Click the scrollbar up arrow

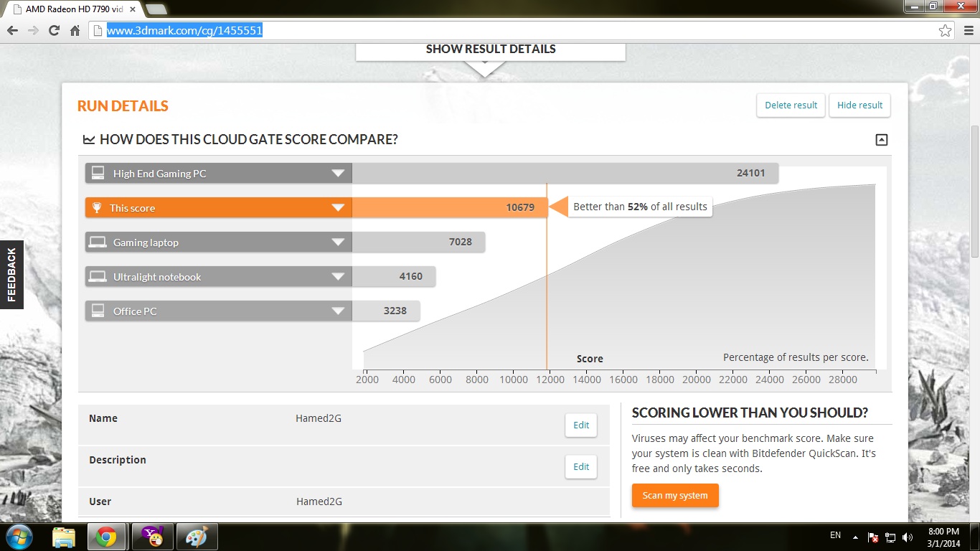pyautogui.click(x=974, y=50)
